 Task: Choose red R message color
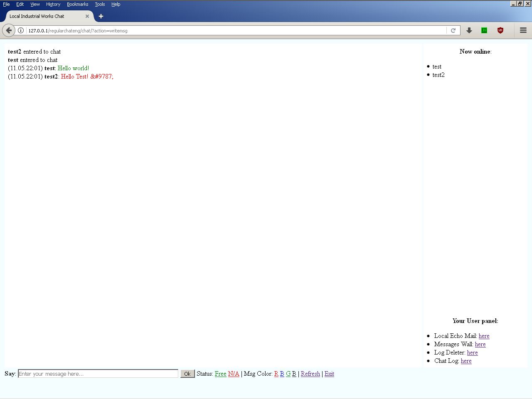pyautogui.click(x=276, y=374)
